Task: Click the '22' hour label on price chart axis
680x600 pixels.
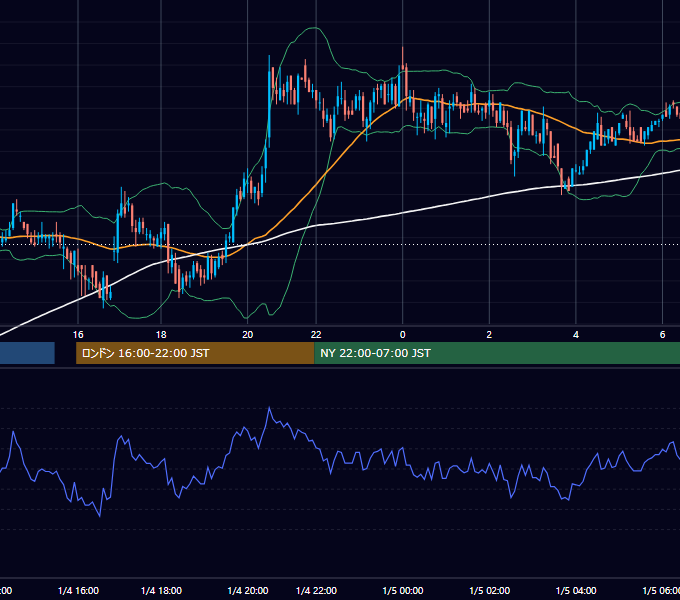Action: 316,335
